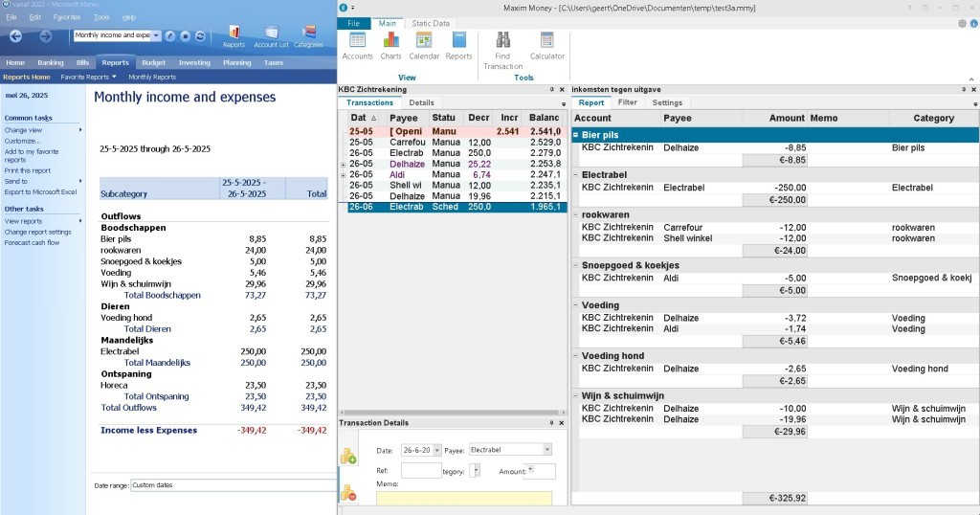The height and width of the screenshot is (515, 980).
Task: Open the Payee dropdown showing Electrabel
Action: tap(547, 449)
